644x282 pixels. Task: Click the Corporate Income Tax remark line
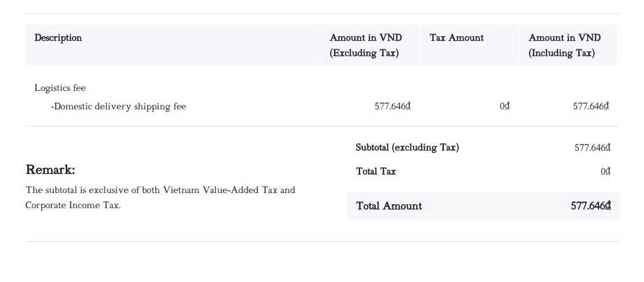coord(73,205)
